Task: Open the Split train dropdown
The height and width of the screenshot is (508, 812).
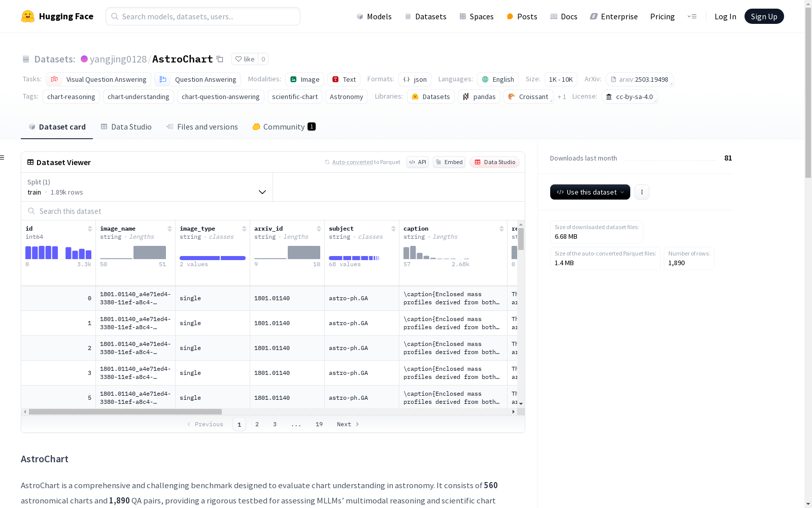Action: (147, 187)
